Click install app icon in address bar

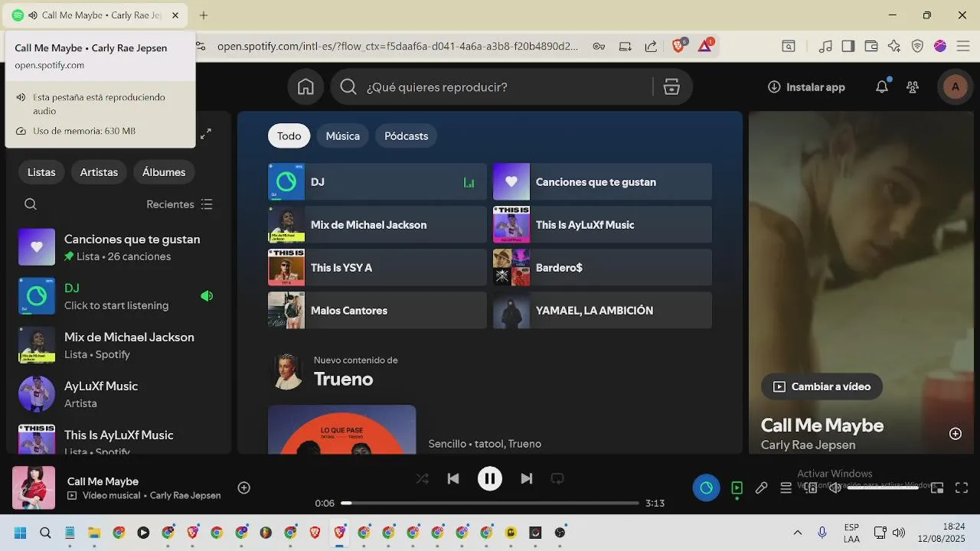[626, 46]
